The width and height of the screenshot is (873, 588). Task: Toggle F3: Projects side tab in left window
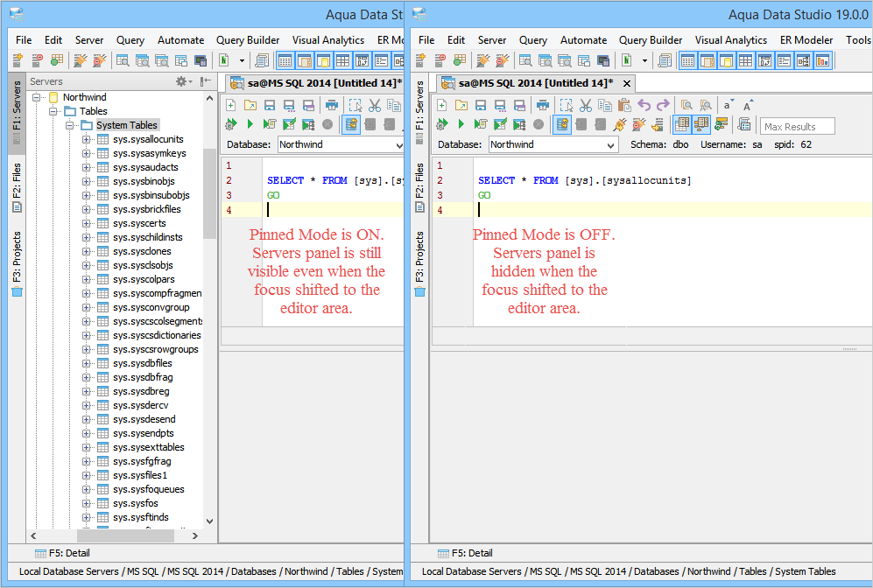[x=17, y=264]
